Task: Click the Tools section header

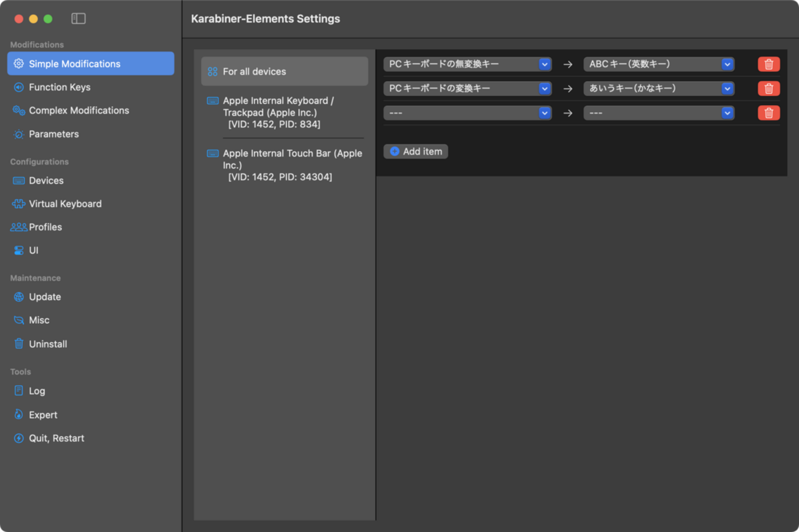Action: pos(20,372)
